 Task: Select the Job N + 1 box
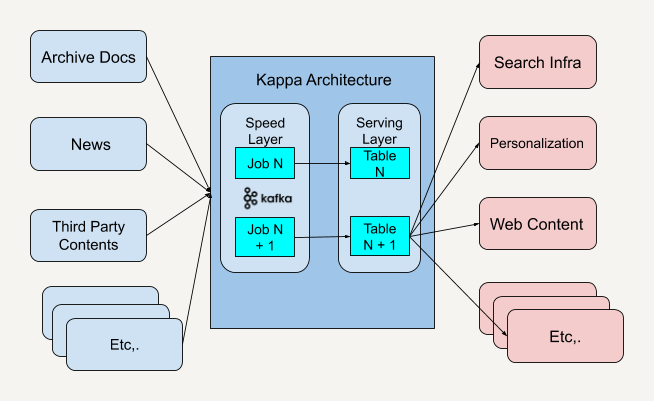pyautogui.click(x=264, y=236)
